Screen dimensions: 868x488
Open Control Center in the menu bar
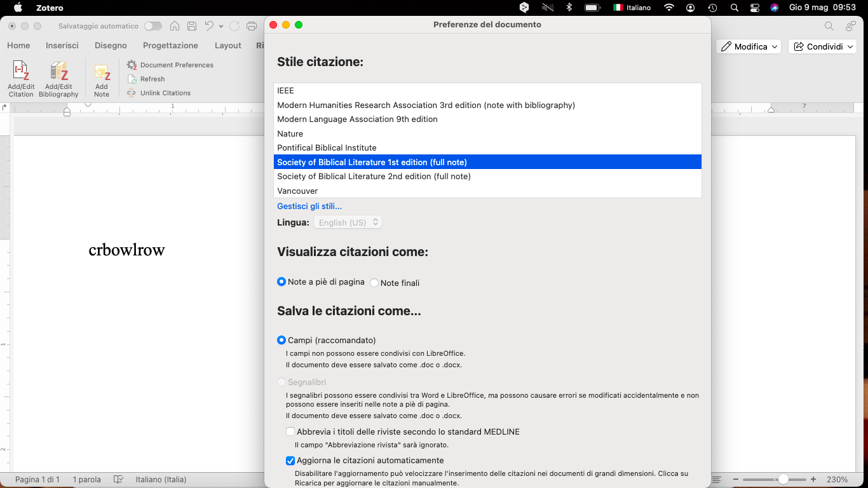click(755, 8)
